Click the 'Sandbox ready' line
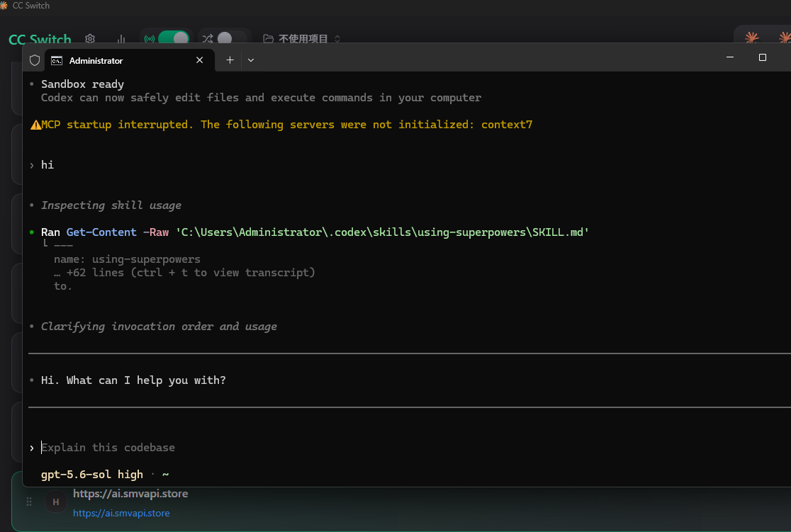 (x=82, y=84)
